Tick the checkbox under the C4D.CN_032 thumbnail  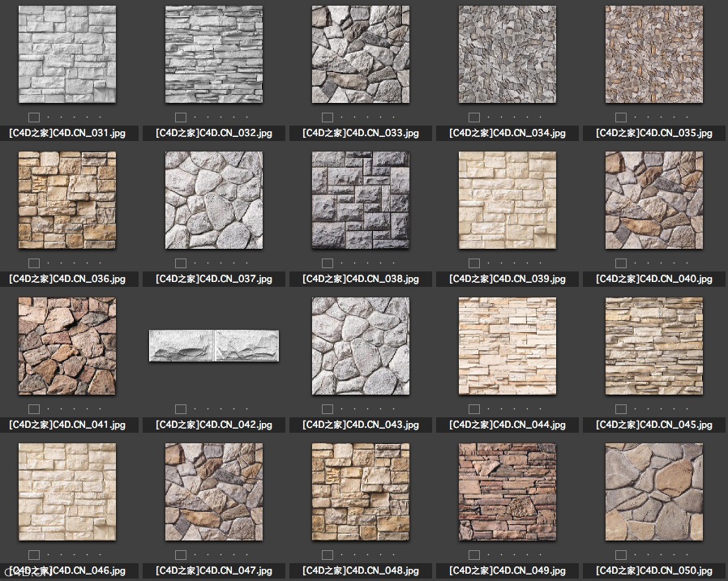tap(181, 117)
